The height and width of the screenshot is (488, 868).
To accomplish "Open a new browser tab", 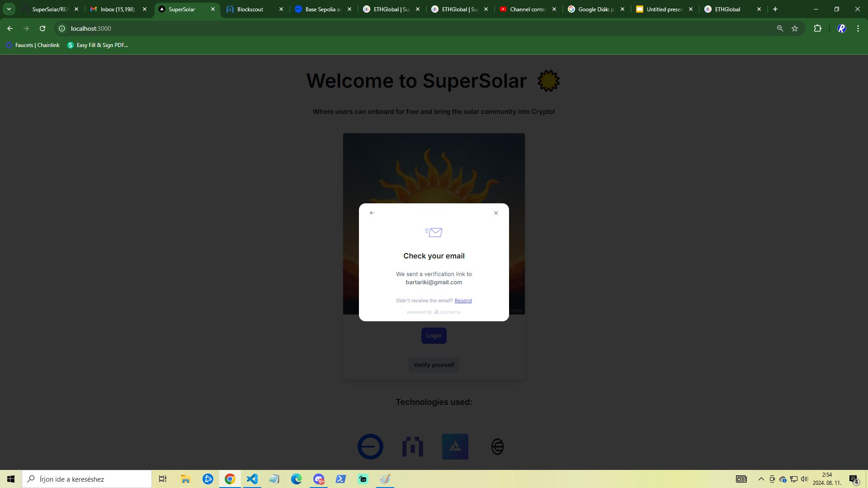I will (775, 9).
